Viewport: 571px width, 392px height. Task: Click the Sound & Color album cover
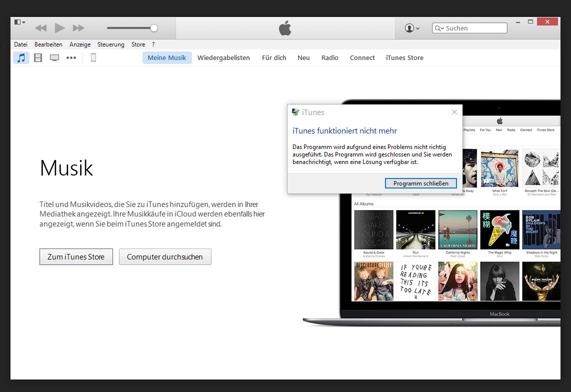click(x=374, y=229)
